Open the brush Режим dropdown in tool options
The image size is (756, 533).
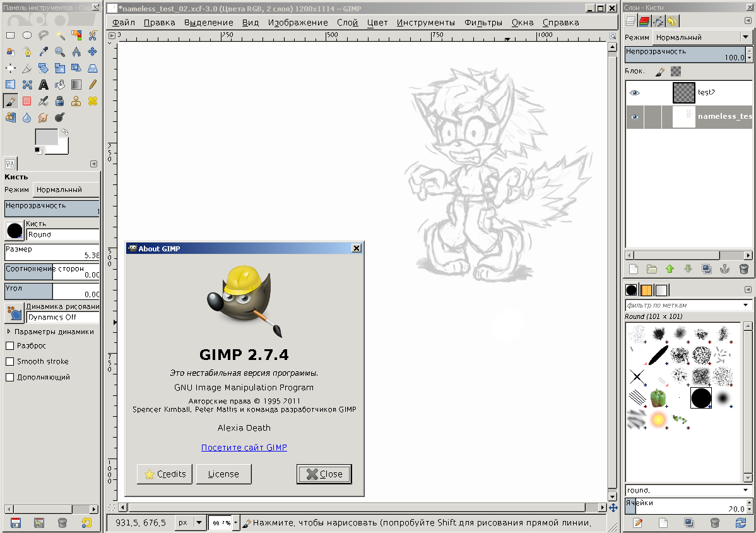pyautogui.click(x=66, y=189)
